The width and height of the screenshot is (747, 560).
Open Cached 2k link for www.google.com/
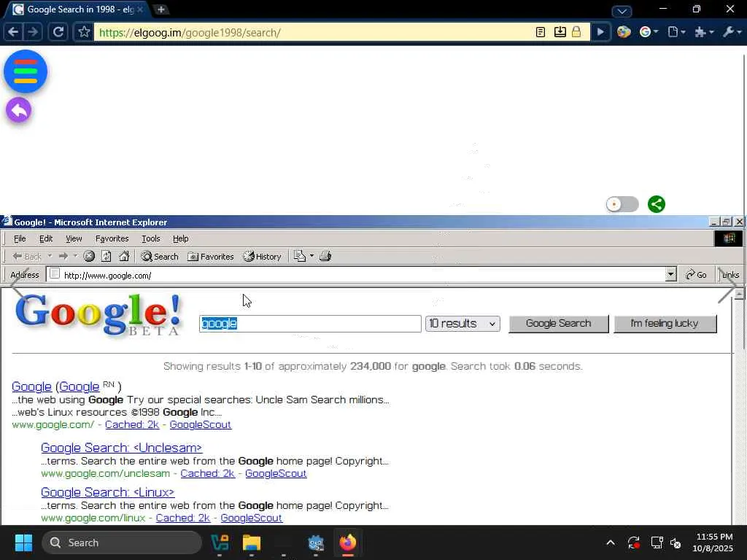point(132,424)
